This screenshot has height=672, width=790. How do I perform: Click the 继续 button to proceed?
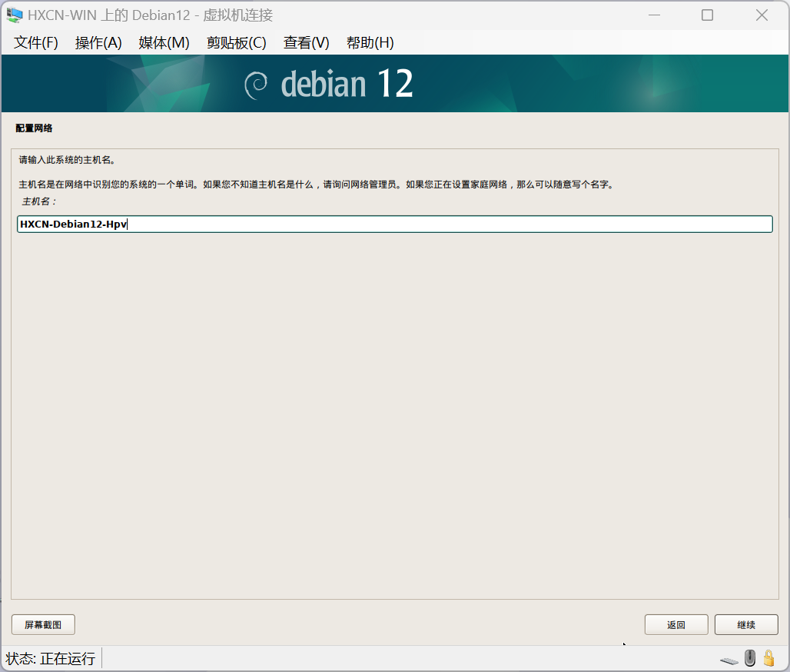(746, 624)
